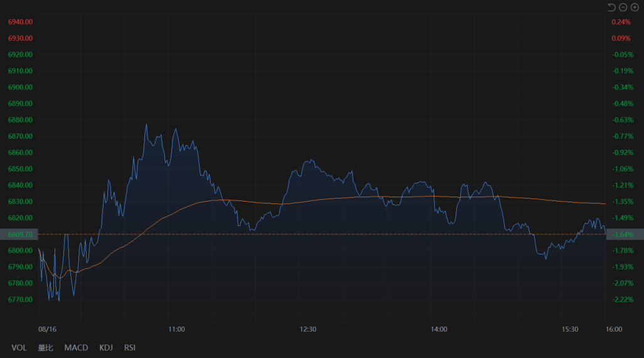Open the VOL indicator tab
This screenshot has height=358, width=644.
click(19, 347)
